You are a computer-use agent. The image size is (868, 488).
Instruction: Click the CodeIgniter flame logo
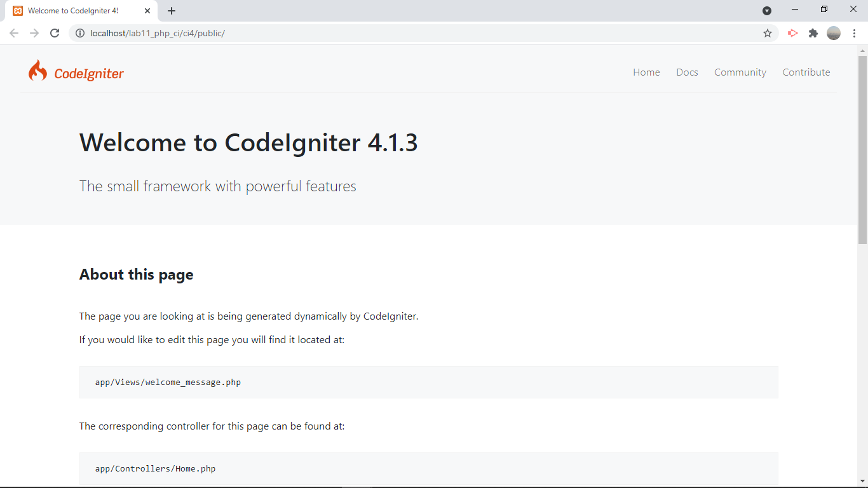click(37, 71)
